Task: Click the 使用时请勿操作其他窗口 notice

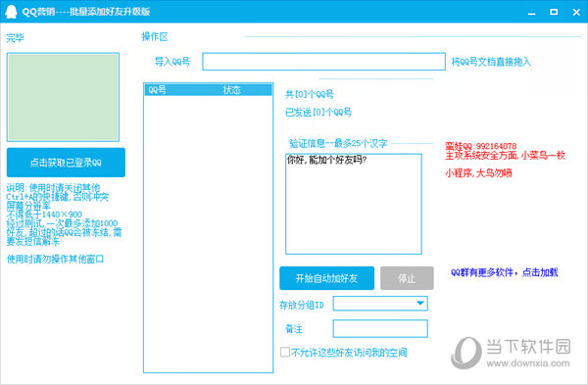Action: coord(55,259)
